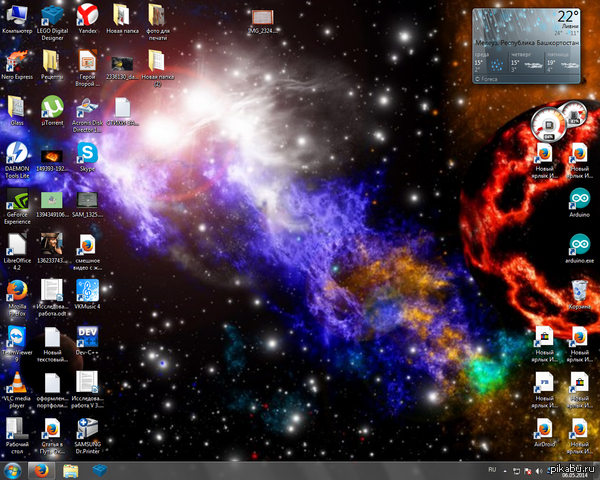Open VKMusic 4 shortcut
Viewport: 600px width, 480px height.
[x=87, y=291]
